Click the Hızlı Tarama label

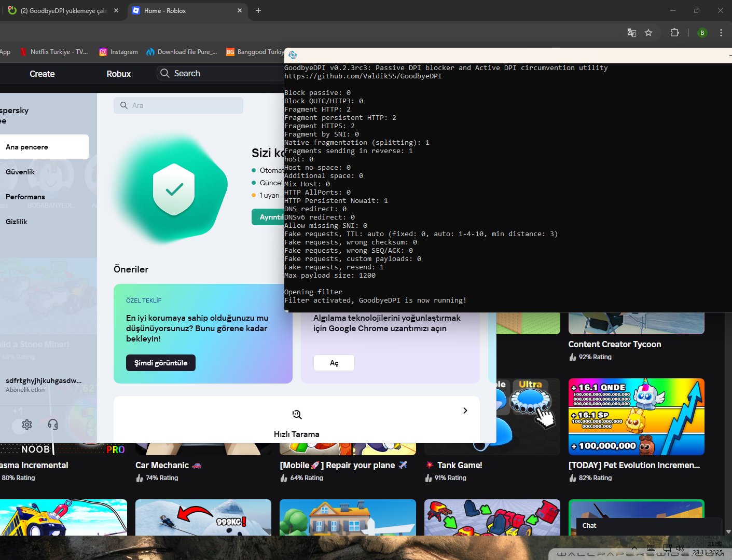tap(297, 434)
